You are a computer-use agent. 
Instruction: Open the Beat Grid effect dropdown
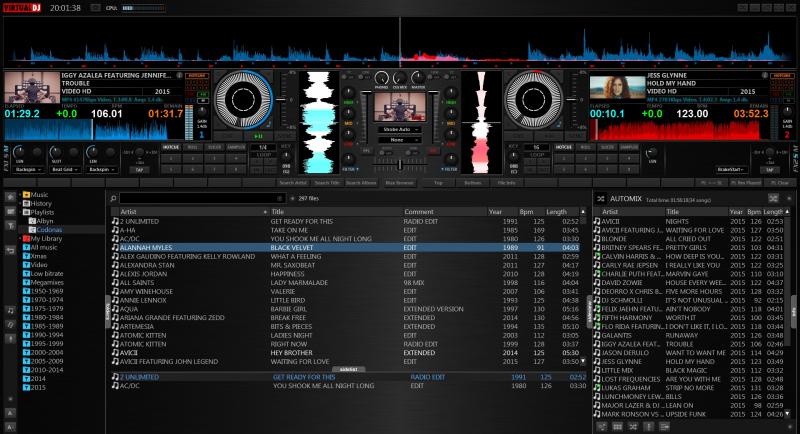point(65,169)
